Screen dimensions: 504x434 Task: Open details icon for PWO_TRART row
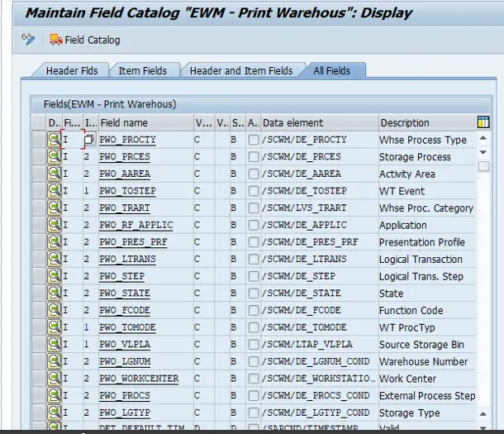pyautogui.click(x=55, y=207)
